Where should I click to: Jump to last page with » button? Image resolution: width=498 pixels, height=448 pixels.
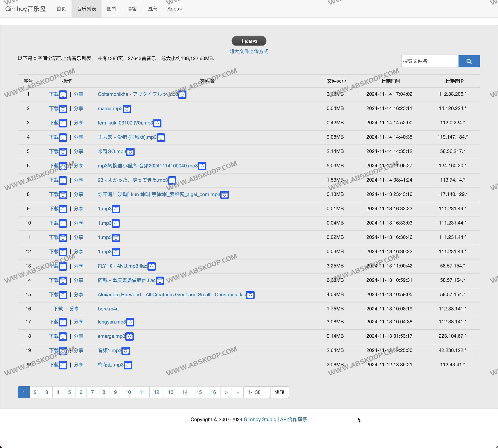coord(237,392)
